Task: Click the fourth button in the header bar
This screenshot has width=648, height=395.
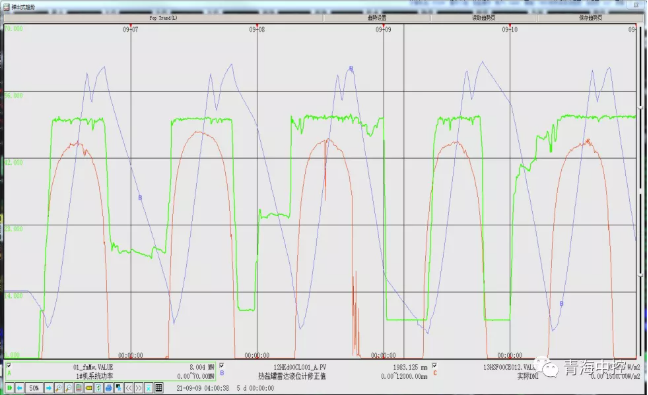Action: click(591, 18)
